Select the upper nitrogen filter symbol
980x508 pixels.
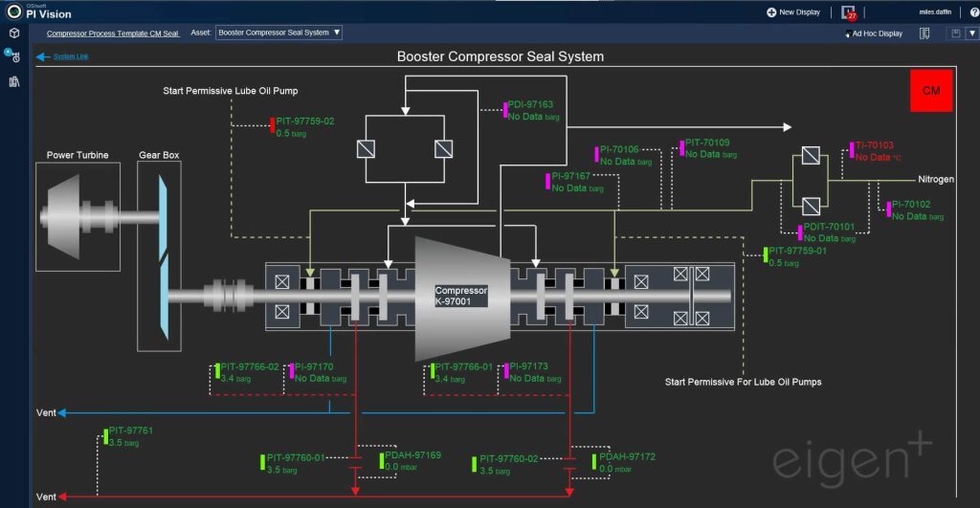[811, 155]
